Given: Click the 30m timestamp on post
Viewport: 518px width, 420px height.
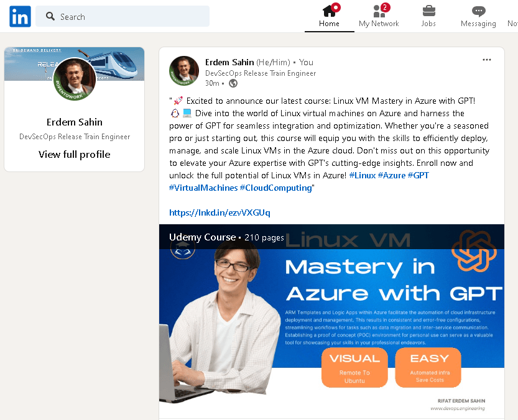Looking at the screenshot, I should pyautogui.click(x=212, y=83).
